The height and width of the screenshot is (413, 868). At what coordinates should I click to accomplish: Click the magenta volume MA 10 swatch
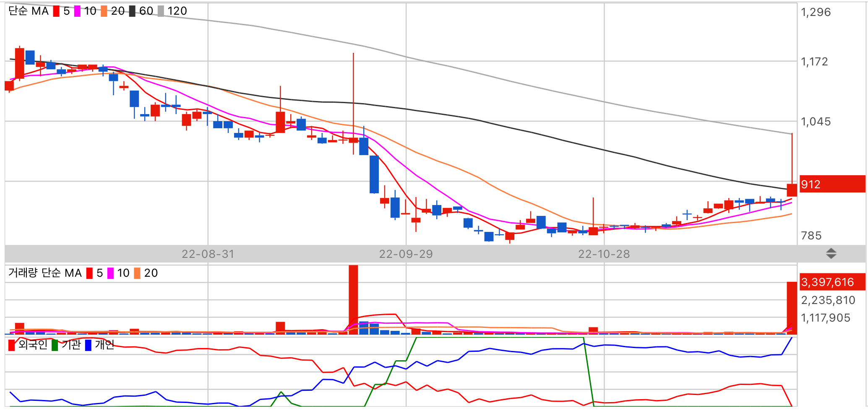pos(110,273)
